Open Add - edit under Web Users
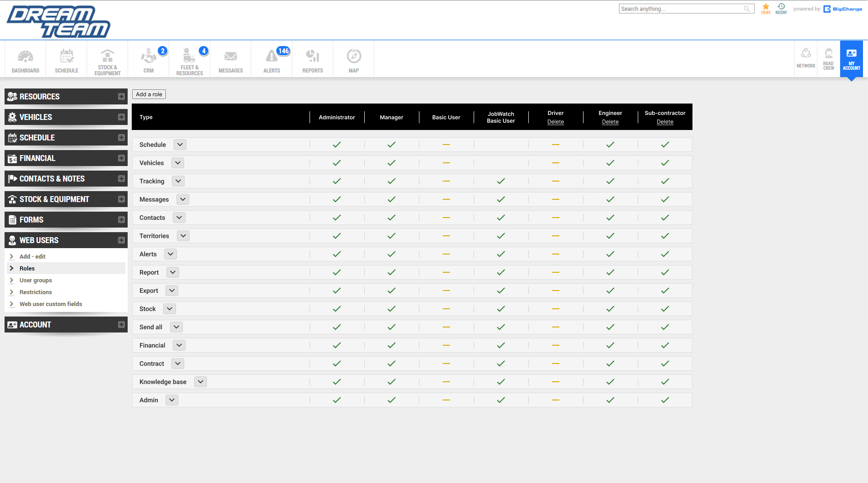868x483 pixels. coord(32,256)
